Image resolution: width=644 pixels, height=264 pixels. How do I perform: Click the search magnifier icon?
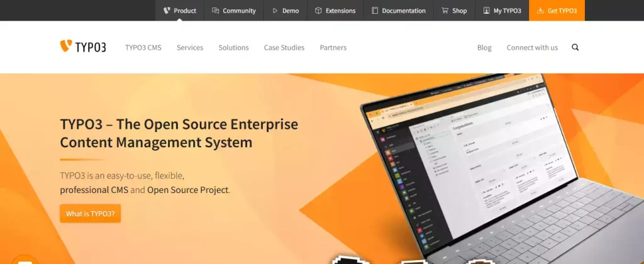click(x=575, y=47)
